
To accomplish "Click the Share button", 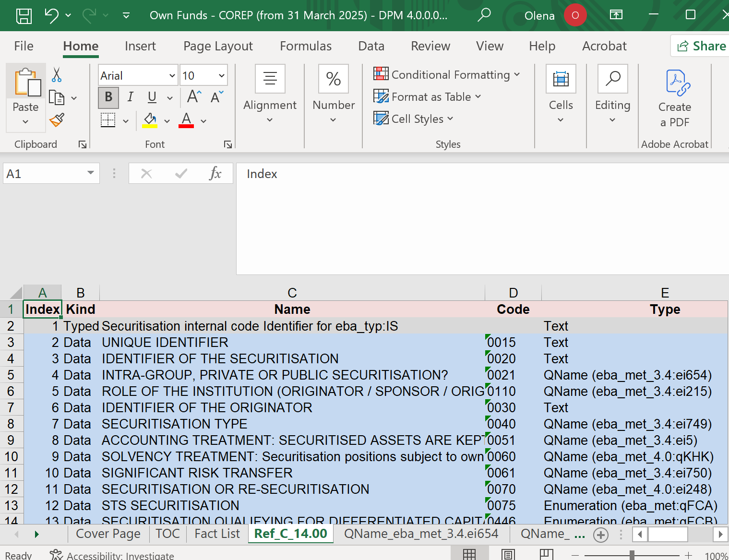I will 701,46.
